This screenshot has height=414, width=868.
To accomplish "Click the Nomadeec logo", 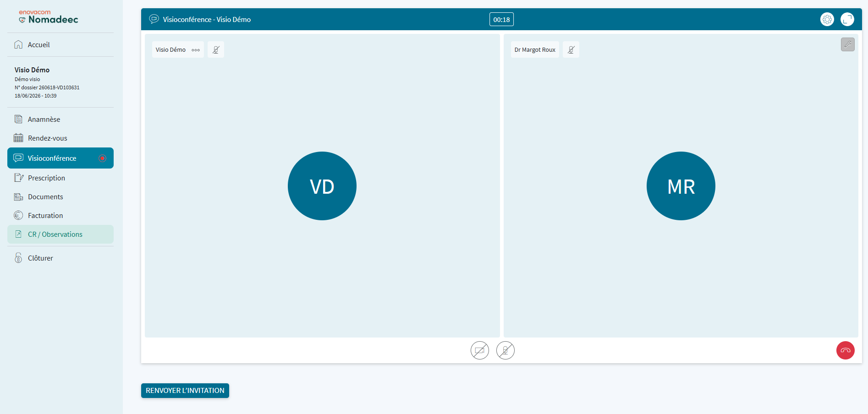I will coord(49,17).
